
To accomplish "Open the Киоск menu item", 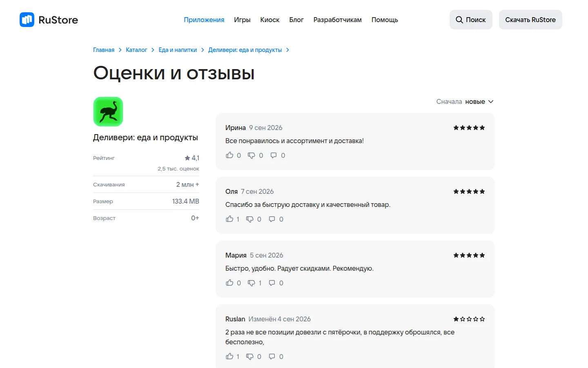I will (270, 20).
